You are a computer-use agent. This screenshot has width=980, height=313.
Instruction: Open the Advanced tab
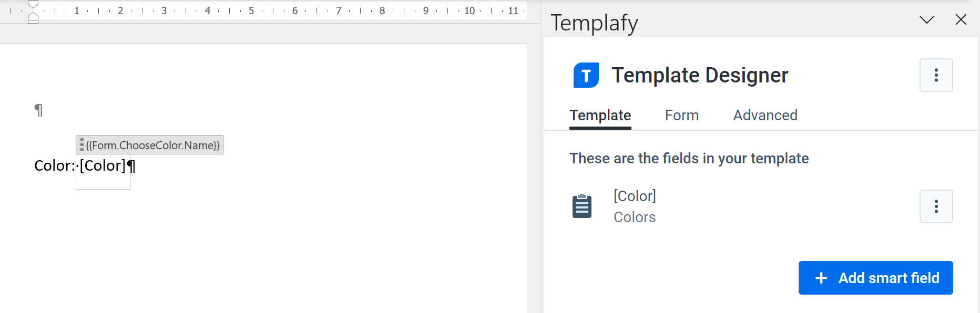coord(765,116)
